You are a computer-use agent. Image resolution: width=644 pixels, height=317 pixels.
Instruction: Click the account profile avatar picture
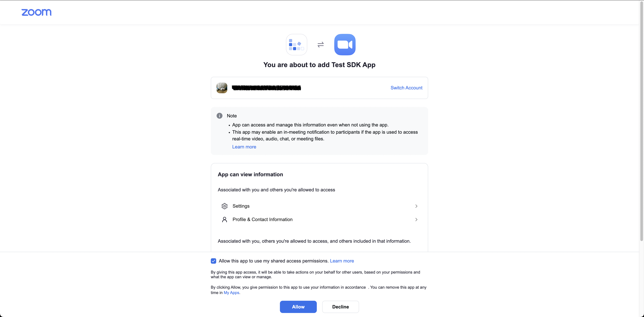(x=222, y=88)
